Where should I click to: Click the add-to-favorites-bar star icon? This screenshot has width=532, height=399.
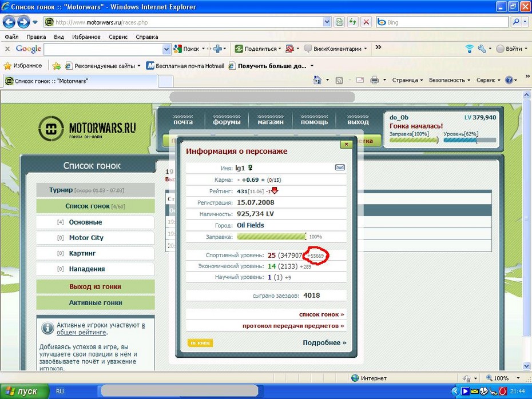click(57, 66)
